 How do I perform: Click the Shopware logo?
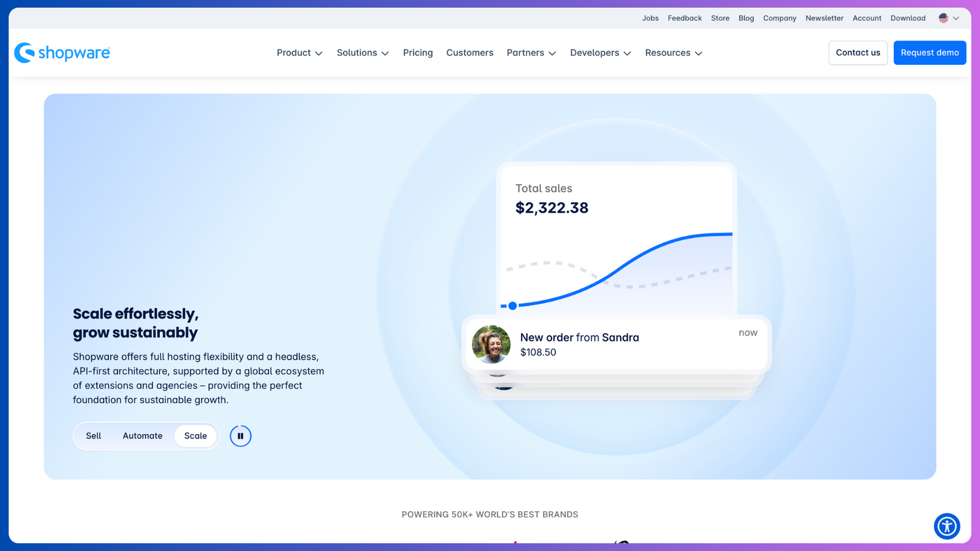pos(62,53)
